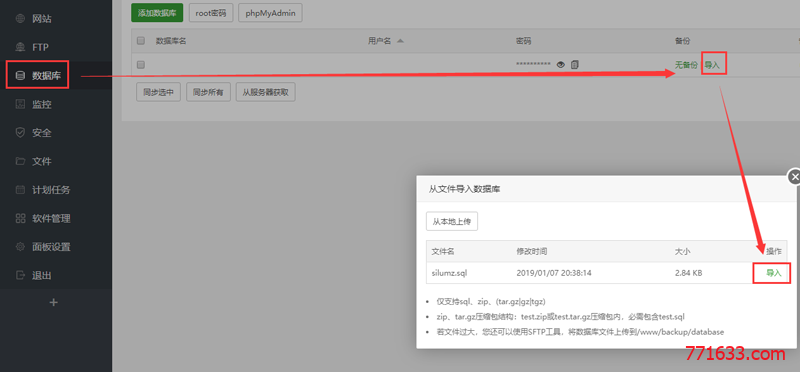Select the 数据库 database icon
The height and width of the screenshot is (372, 800).
click(20, 76)
